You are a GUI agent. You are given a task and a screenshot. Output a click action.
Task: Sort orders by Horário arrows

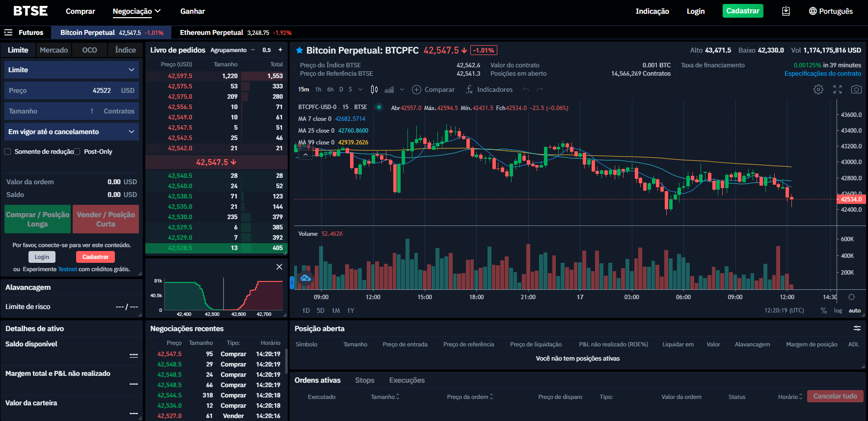pos(801,397)
